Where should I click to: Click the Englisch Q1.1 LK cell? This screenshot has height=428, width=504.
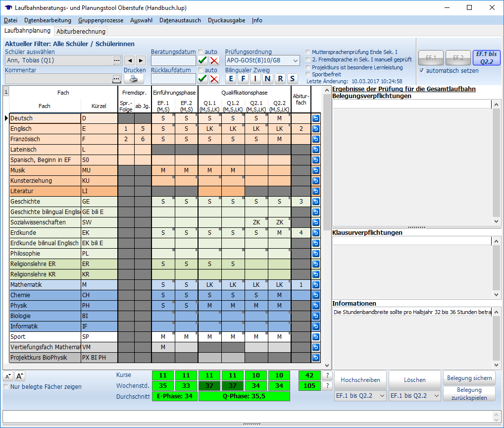[x=209, y=129]
